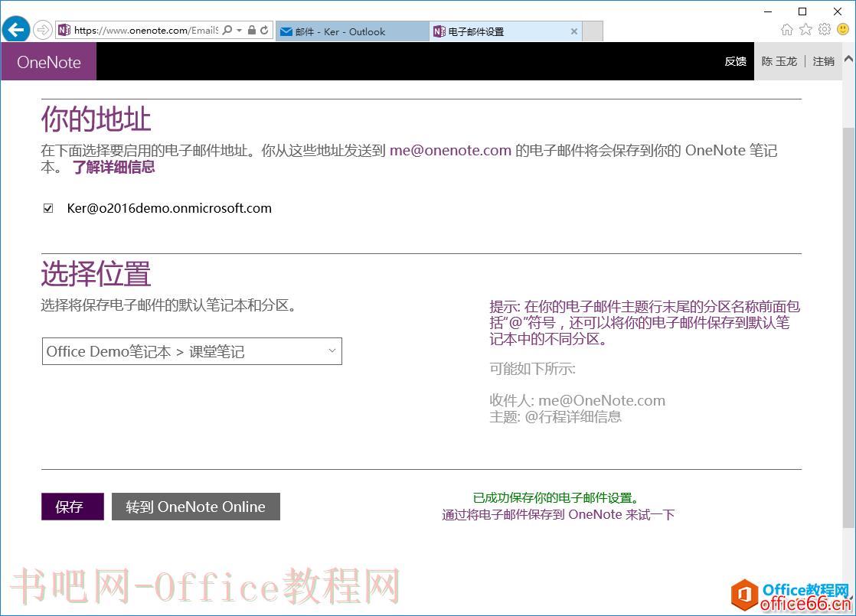Screen dimensions: 856x616
Task: Click the 选择位置 heading
Action: (96, 273)
